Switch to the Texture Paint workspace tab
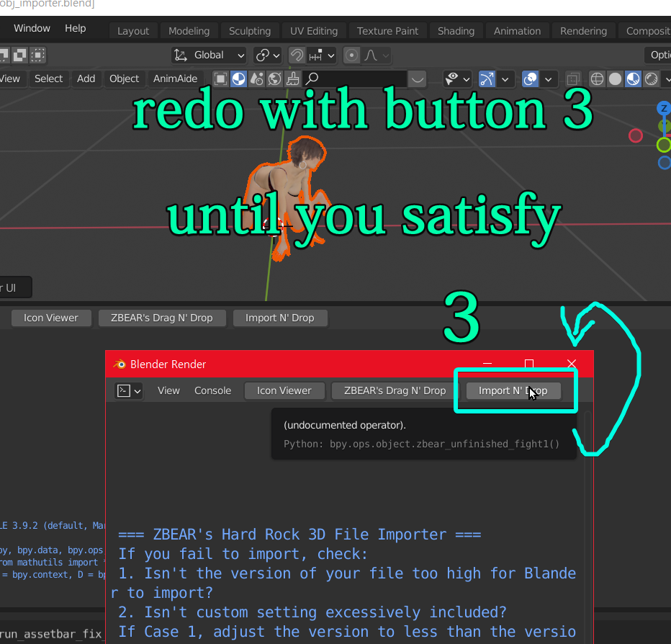Screen dimensions: 671x644 point(387,31)
